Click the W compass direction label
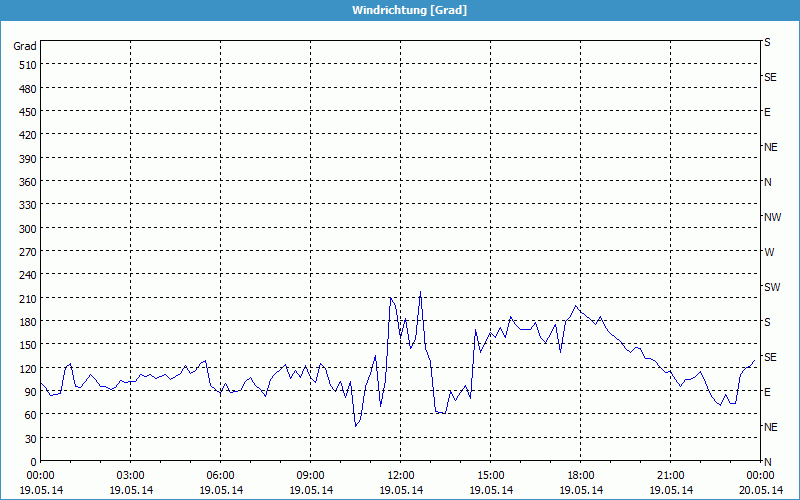 (x=769, y=252)
